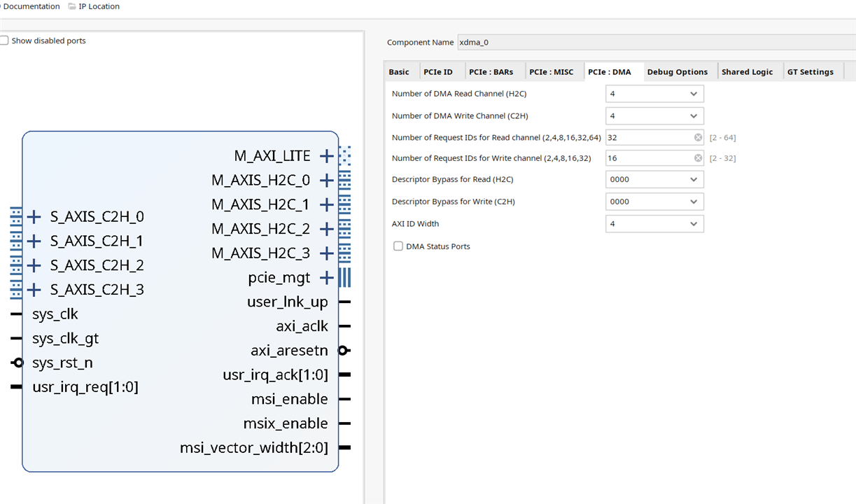Select the axi_aresetn port label
Image resolution: width=856 pixels, height=504 pixels.
click(x=290, y=351)
